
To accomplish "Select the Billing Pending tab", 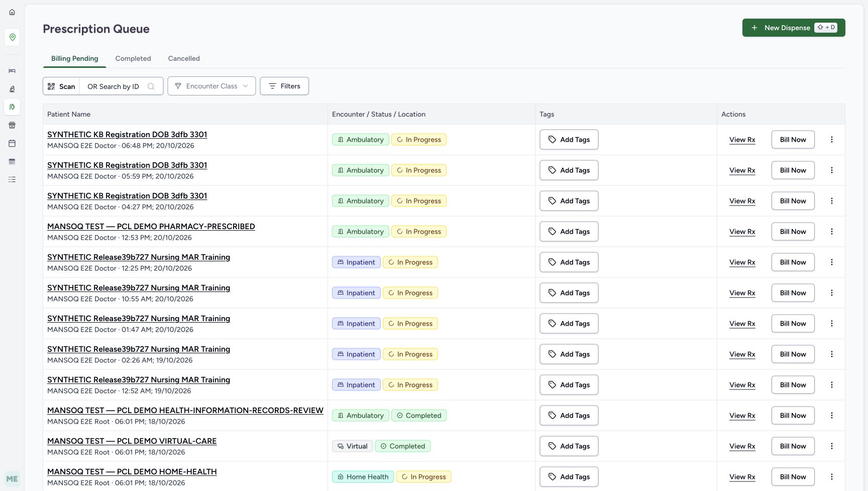I will point(75,58).
